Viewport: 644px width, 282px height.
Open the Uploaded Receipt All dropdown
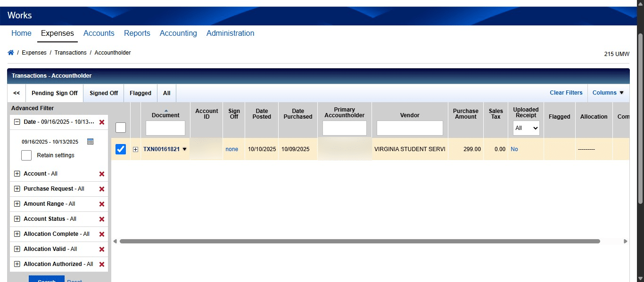526,128
